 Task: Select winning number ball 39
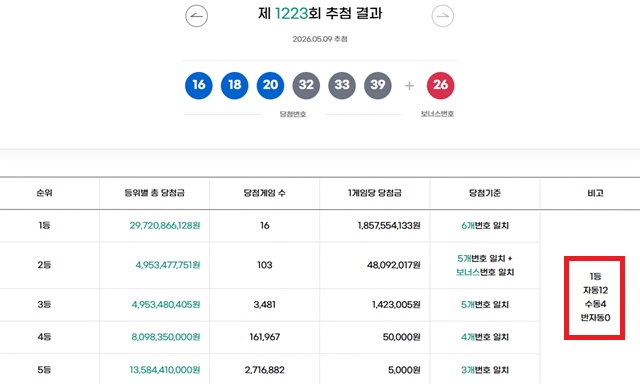378,85
